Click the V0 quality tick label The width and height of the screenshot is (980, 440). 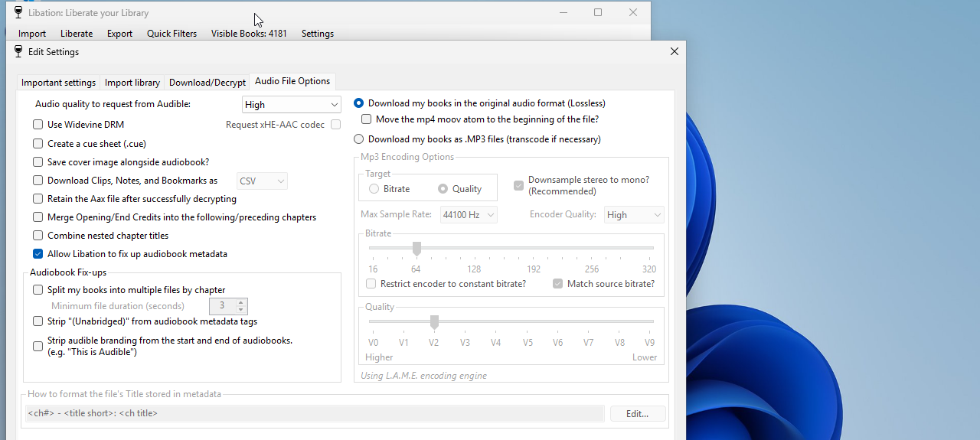pos(373,343)
